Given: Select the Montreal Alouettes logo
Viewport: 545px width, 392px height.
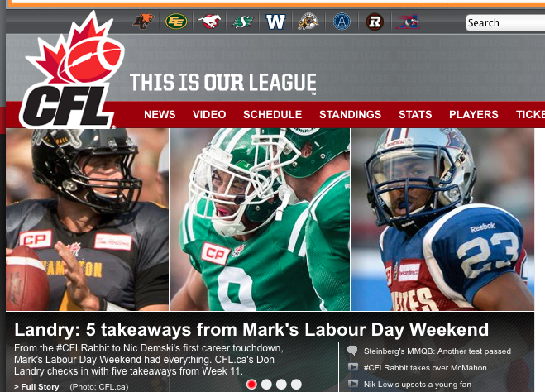Looking at the screenshot, I should click(408, 22).
